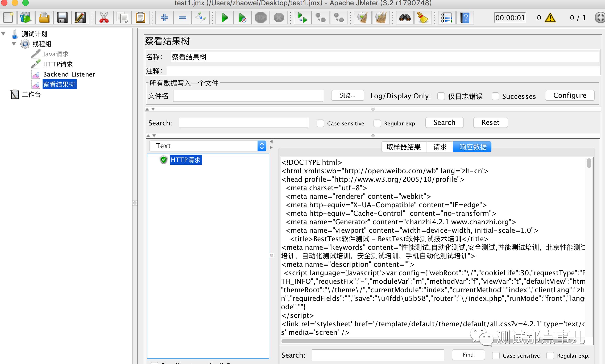Click the binoculars Search icon
The height and width of the screenshot is (364, 605).
point(405,18)
